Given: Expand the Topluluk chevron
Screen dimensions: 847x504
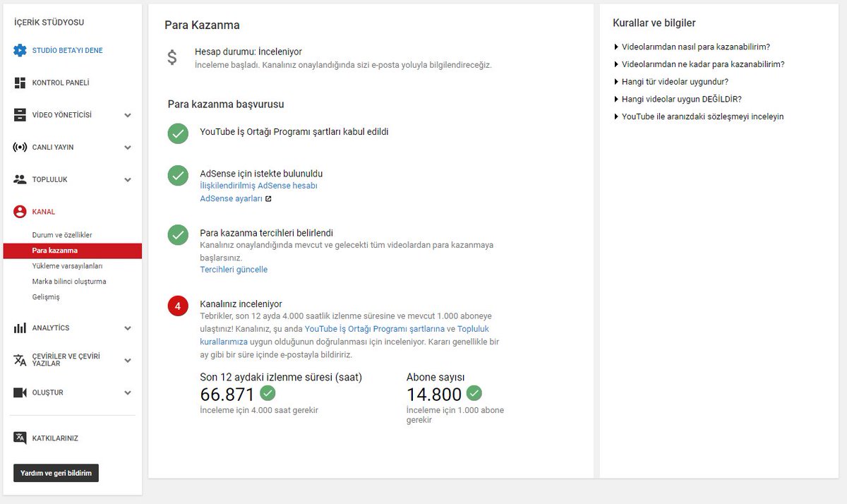Looking at the screenshot, I should pos(128,180).
